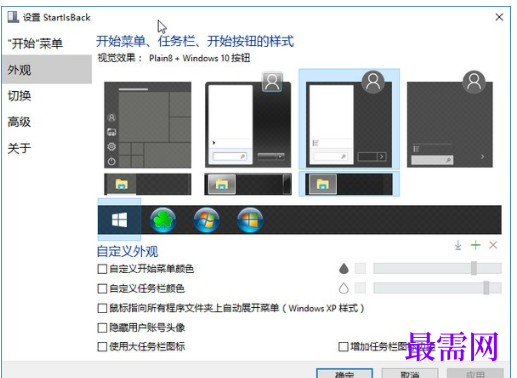
Task: Enable 自定义任务栏颜色 checkbox
Action: [x=102, y=288]
